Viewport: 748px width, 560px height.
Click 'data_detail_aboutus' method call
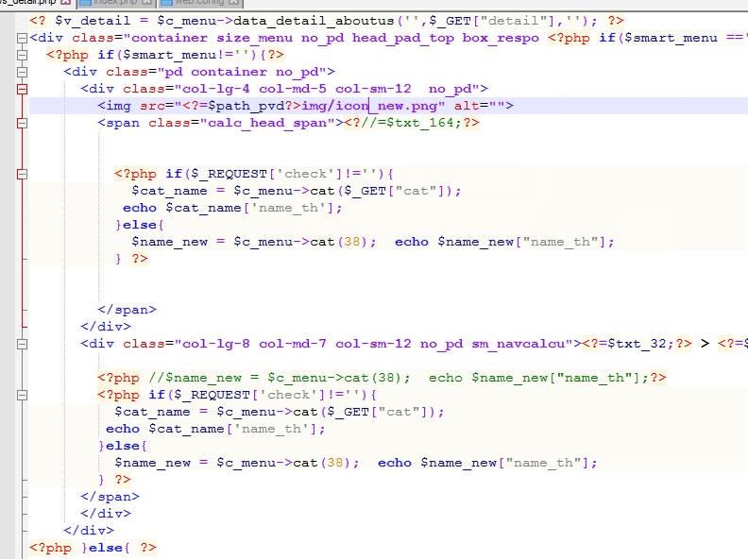[314, 21]
